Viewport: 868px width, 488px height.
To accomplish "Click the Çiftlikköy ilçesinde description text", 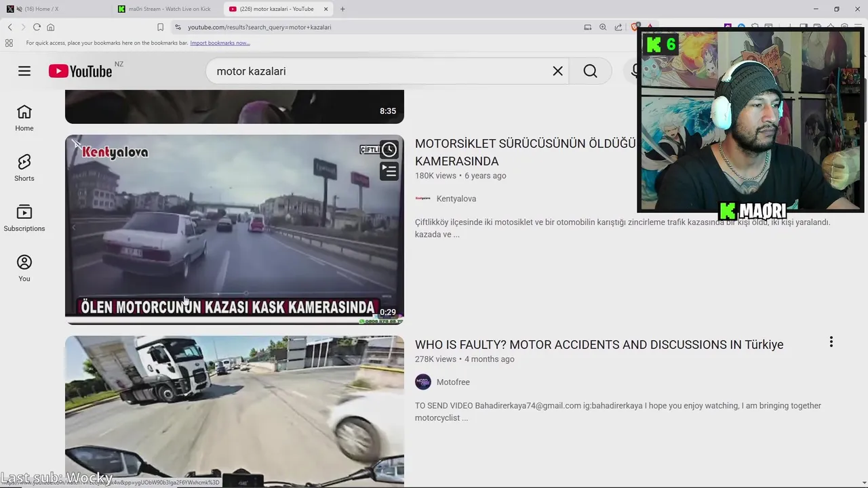I will [x=623, y=228].
